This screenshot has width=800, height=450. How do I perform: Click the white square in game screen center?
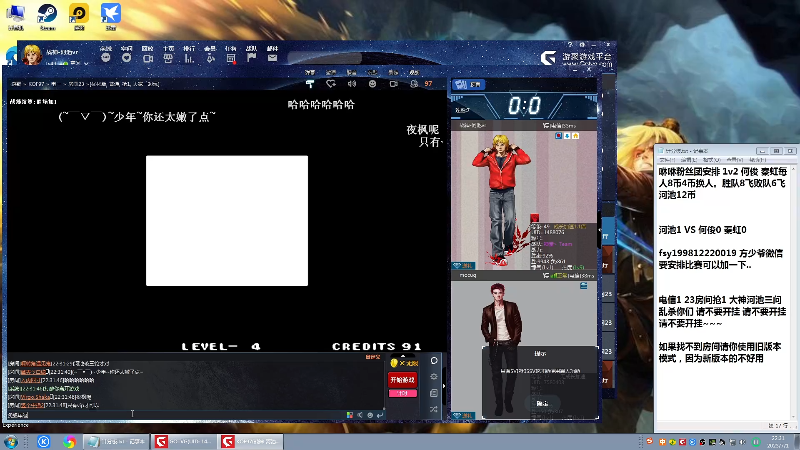(227, 221)
